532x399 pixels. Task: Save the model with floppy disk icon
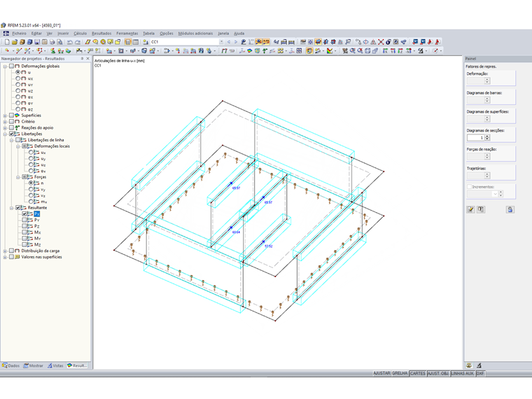37,42
